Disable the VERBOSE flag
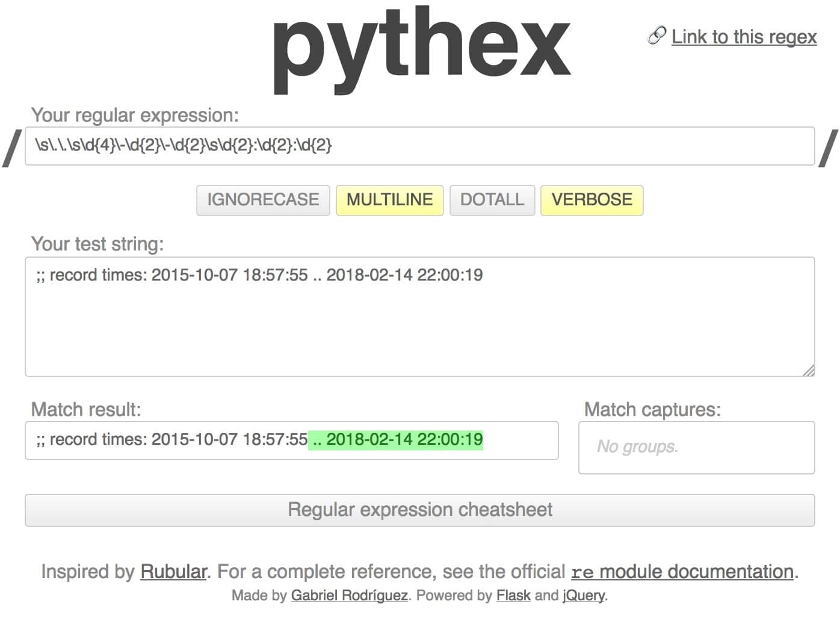840x625 pixels. [591, 199]
